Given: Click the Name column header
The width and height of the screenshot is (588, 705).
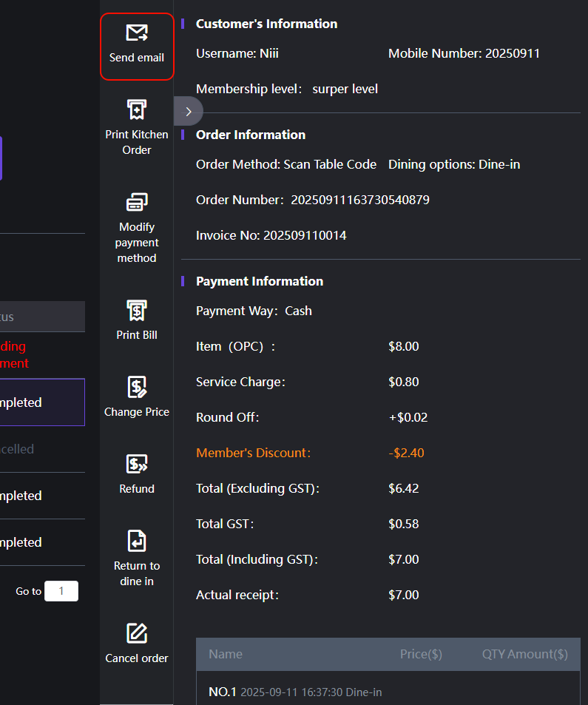Looking at the screenshot, I should click(226, 654).
